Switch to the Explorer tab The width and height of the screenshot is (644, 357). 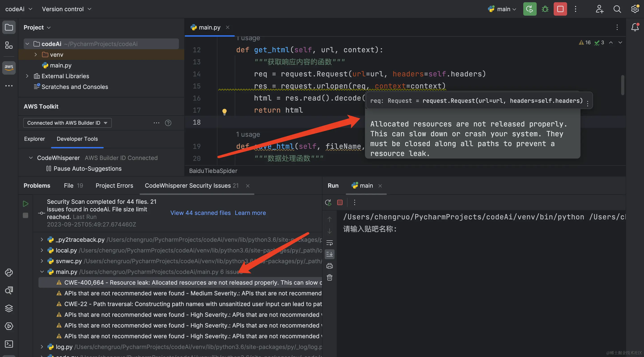click(x=34, y=139)
